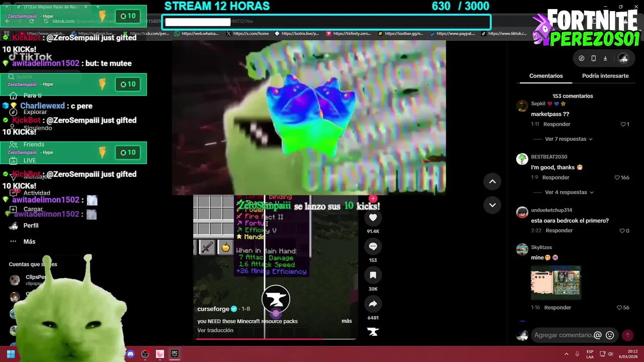This screenshot has height=362, width=644.
Task: Open curseforge username on the video
Action: coord(213,309)
